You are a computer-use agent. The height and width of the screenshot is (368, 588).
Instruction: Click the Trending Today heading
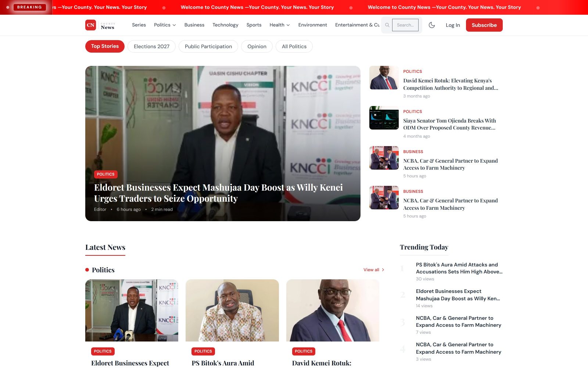click(x=424, y=247)
